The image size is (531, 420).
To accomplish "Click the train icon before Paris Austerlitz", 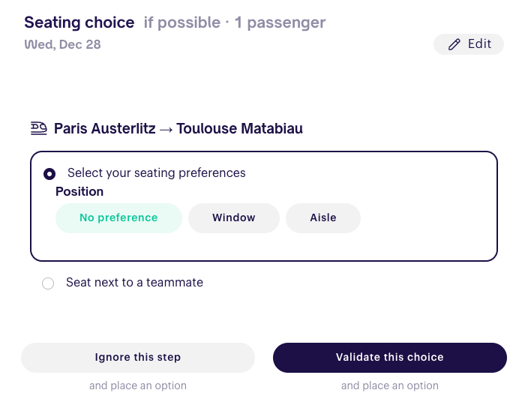I will coord(38,128).
